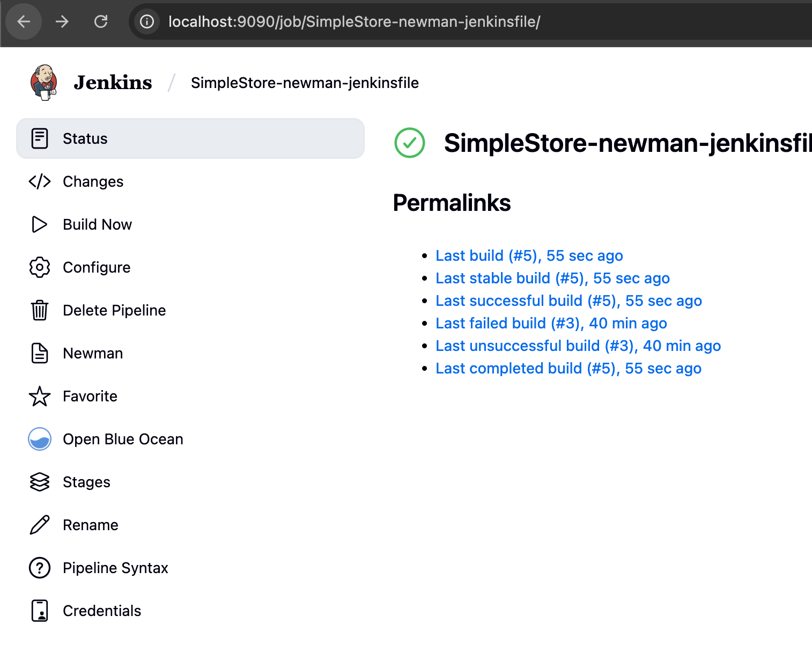Click the Configure gear icon

point(40,267)
